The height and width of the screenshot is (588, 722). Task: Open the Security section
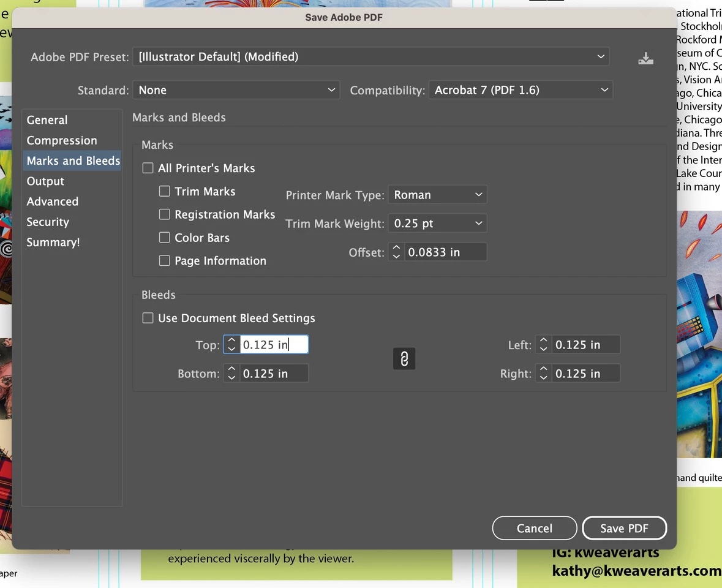coord(72,222)
